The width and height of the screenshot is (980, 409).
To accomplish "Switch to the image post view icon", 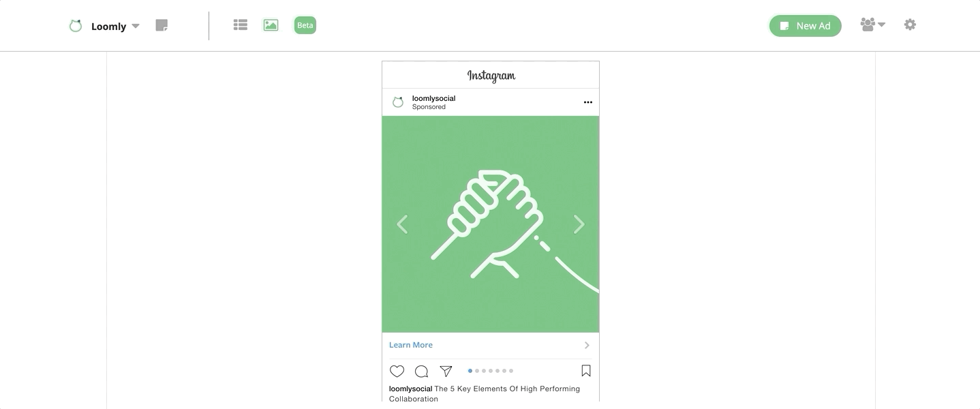I will (x=271, y=25).
